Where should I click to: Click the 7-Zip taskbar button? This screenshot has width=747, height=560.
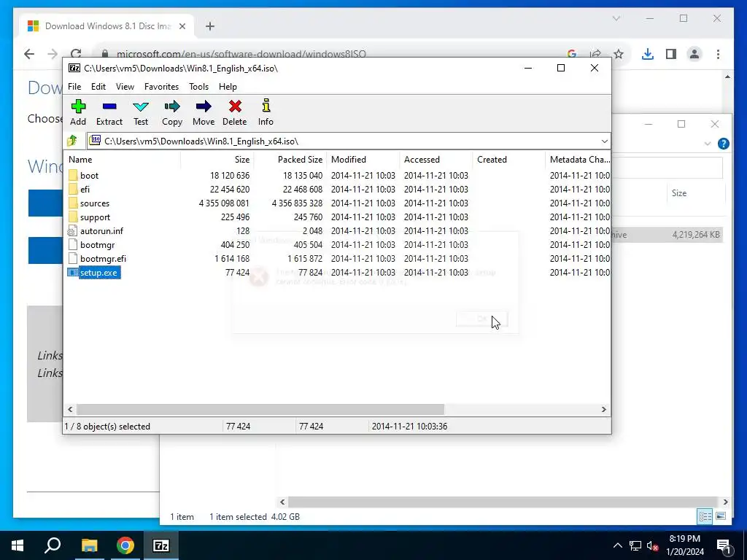161,545
